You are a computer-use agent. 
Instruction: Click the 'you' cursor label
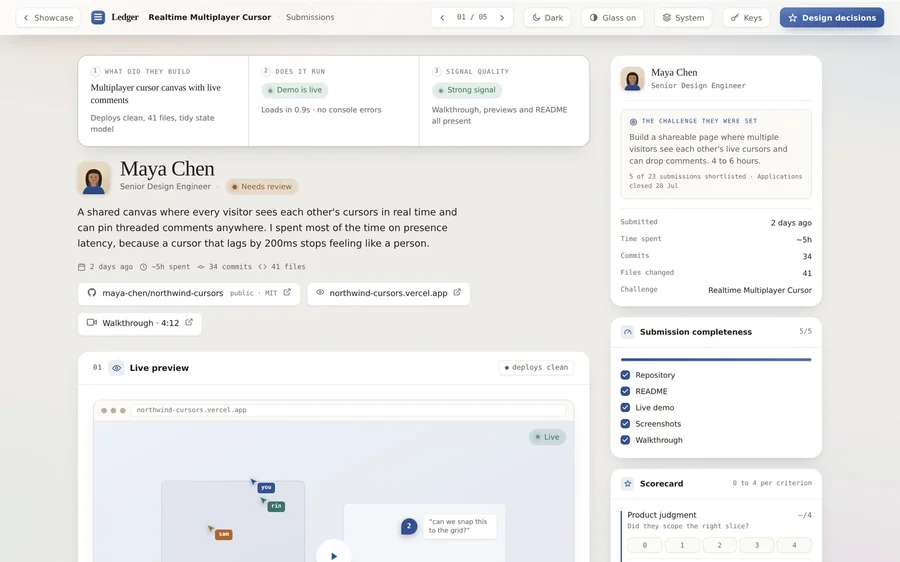[266, 487]
